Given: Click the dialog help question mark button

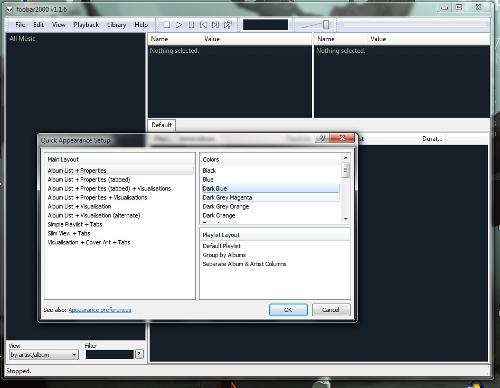Looking at the screenshot, I should tap(322, 138).
